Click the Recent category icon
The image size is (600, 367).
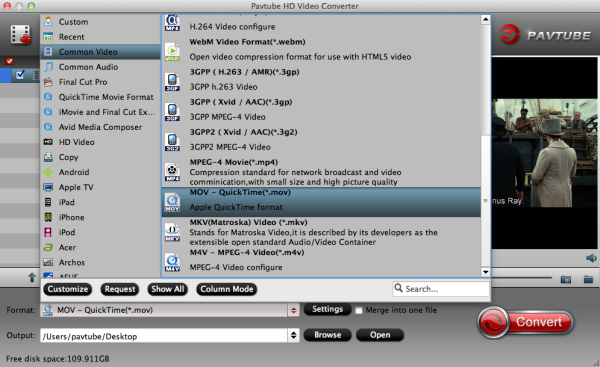click(x=48, y=37)
